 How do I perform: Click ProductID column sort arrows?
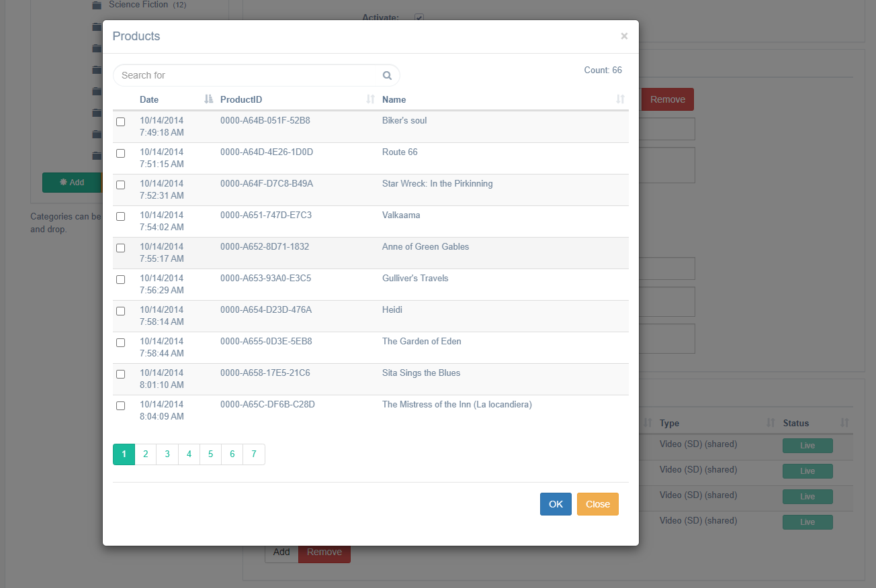(x=370, y=99)
